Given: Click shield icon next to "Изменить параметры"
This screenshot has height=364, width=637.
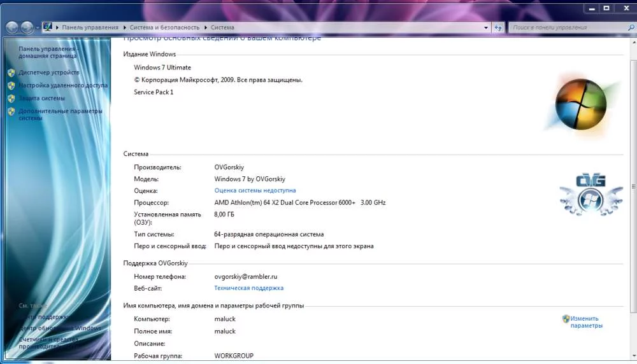Looking at the screenshot, I should tap(566, 319).
